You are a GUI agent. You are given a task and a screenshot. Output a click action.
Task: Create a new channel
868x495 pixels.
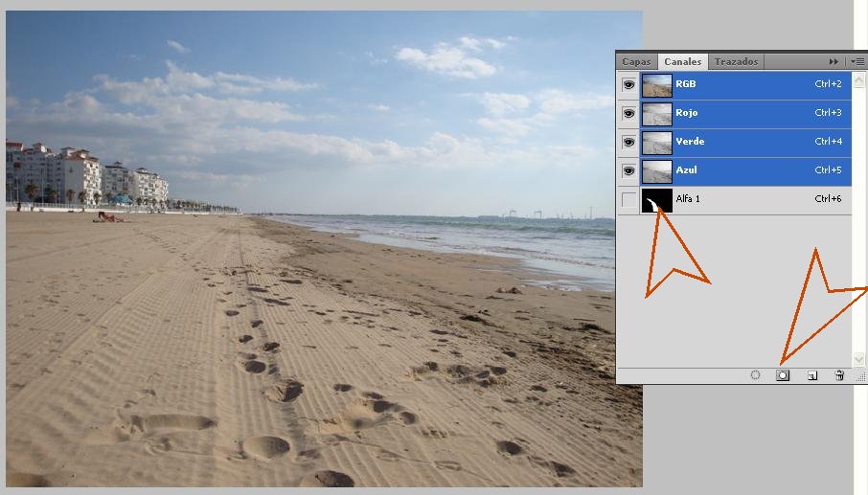[x=811, y=375]
